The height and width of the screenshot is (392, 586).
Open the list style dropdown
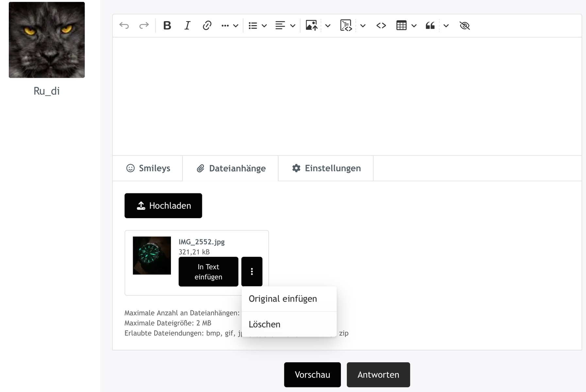(x=258, y=25)
